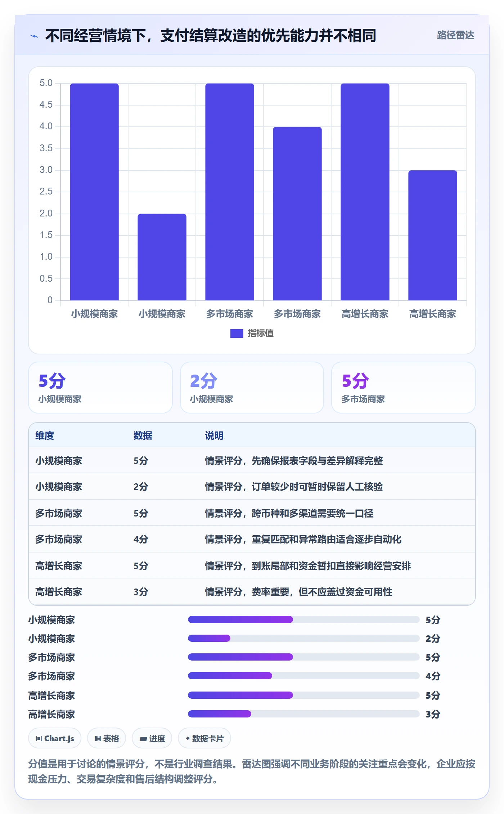Screen dimensions: 504x814
Task: Select the 小规模商家 chart bar reaching 2.0
Action: [162, 257]
